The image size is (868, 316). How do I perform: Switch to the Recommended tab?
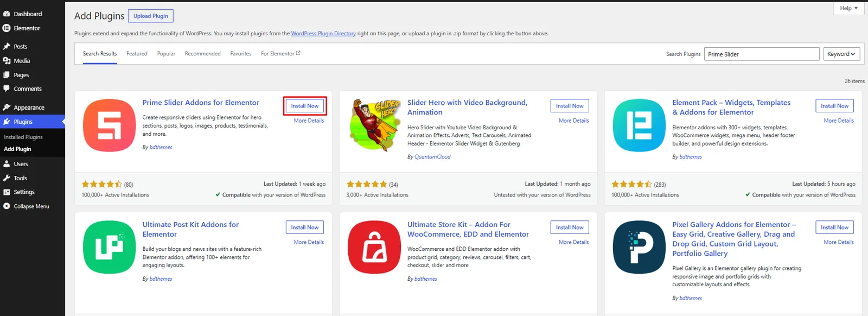[202, 54]
